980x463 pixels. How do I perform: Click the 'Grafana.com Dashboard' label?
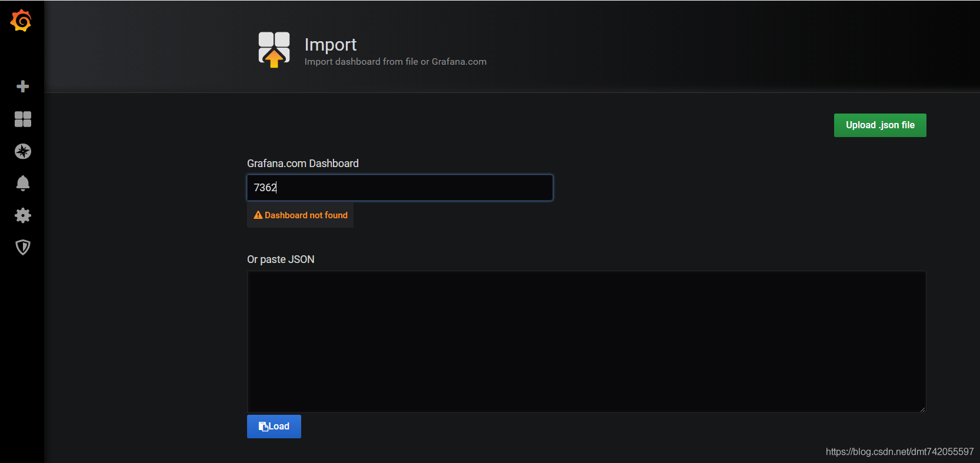pyautogui.click(x=303, y=164)
